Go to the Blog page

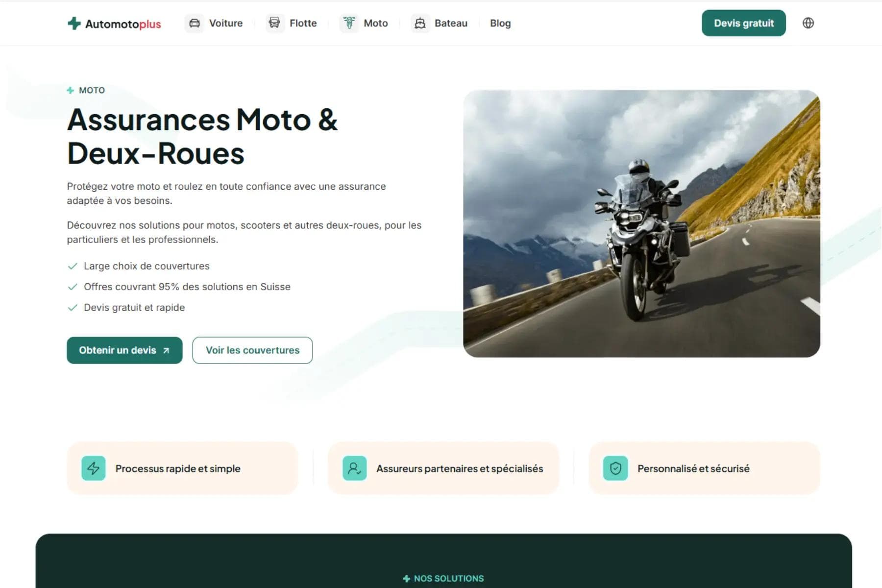[x=500, y=23]
